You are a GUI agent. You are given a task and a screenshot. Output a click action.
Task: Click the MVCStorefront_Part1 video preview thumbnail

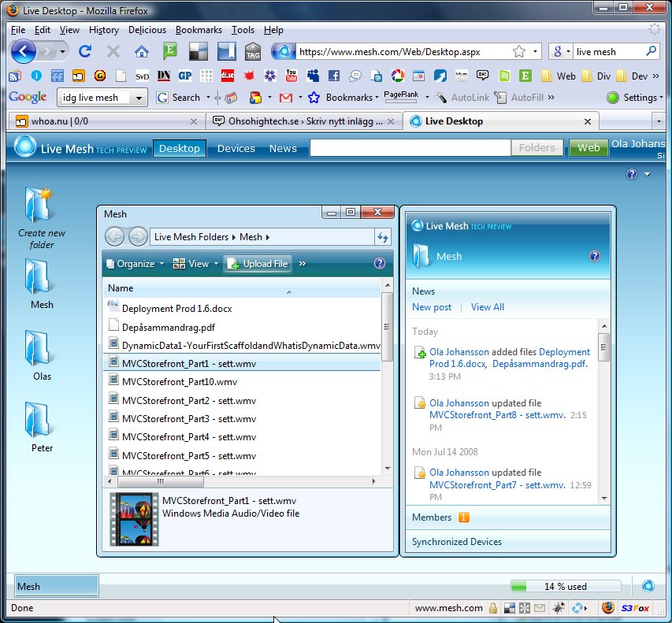point(134,519)
